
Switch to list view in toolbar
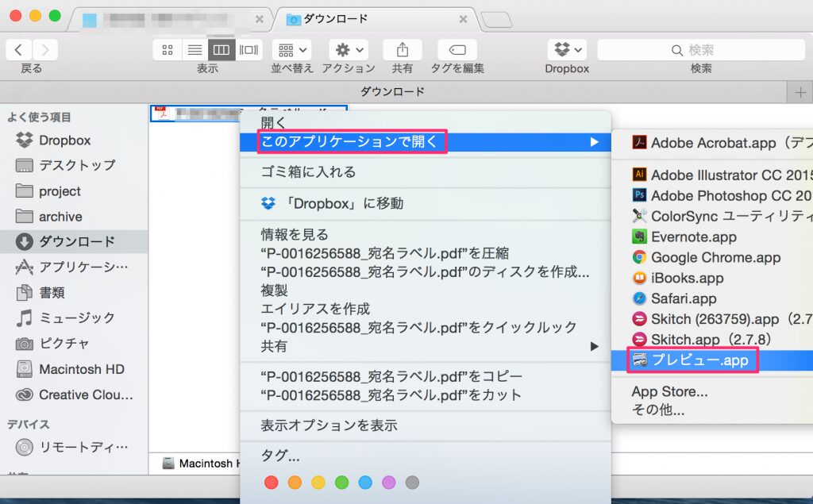[195, 50]
